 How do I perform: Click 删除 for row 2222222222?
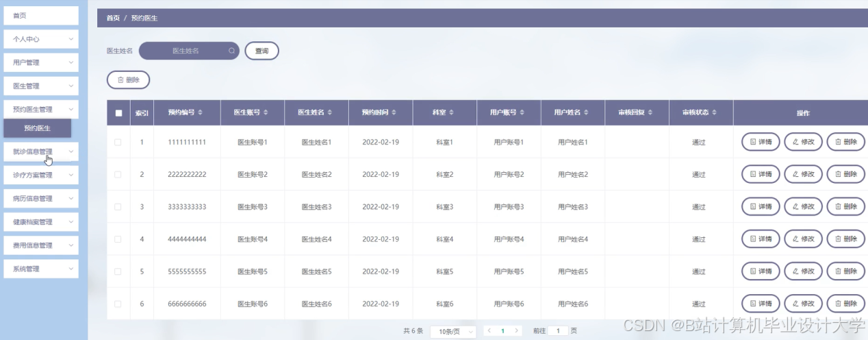[846, 174]
